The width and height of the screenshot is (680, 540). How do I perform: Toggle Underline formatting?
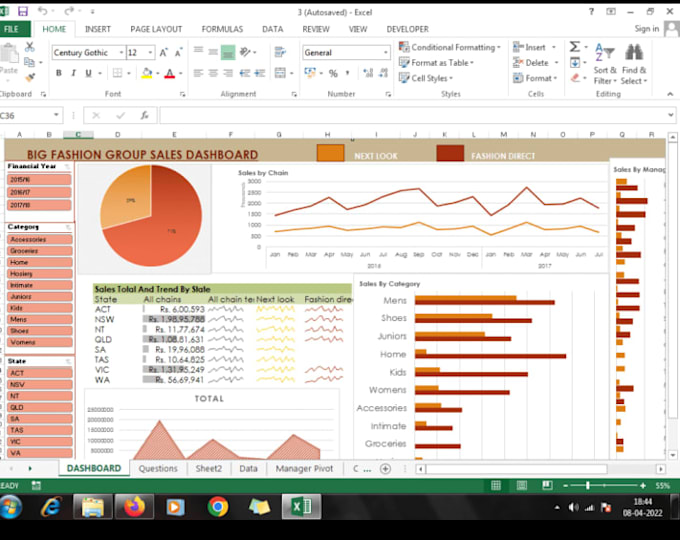coord(88,73)
